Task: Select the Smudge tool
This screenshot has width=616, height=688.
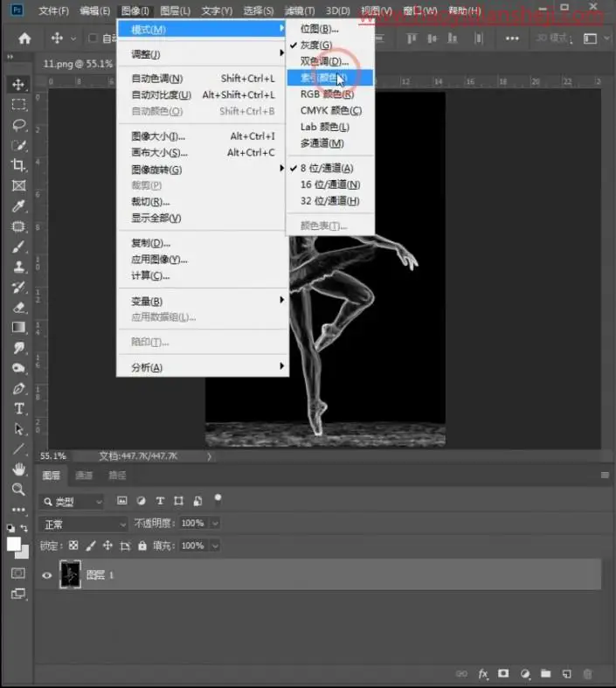Action: pos(18,348)
